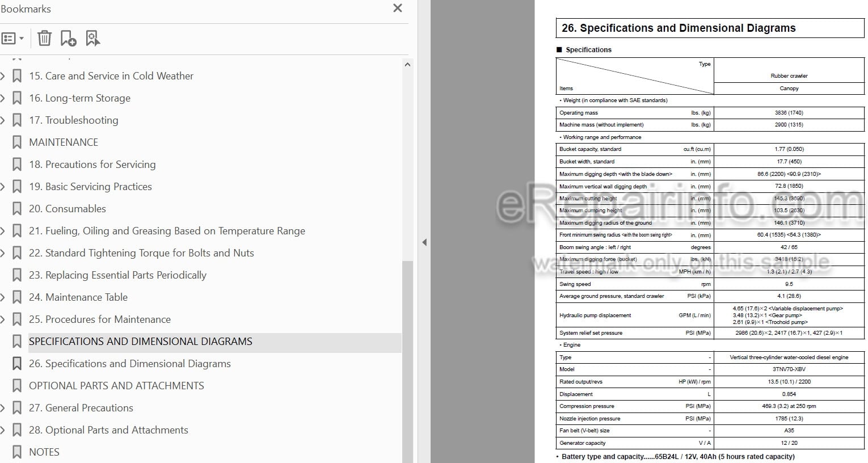Click bookmark icon beside MAINTENANCE
This screenshot has height=463, width=868.
click(x=17, y=142)
